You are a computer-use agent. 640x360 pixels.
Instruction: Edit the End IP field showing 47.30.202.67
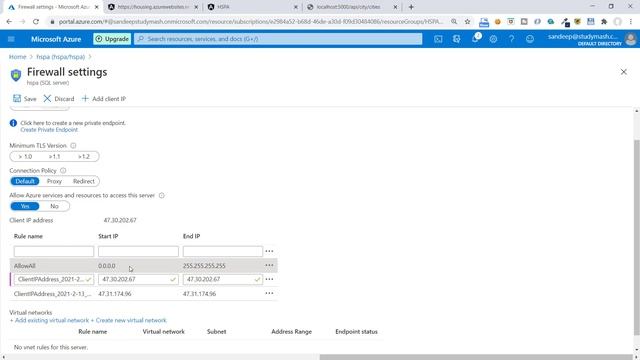(223, 279)
